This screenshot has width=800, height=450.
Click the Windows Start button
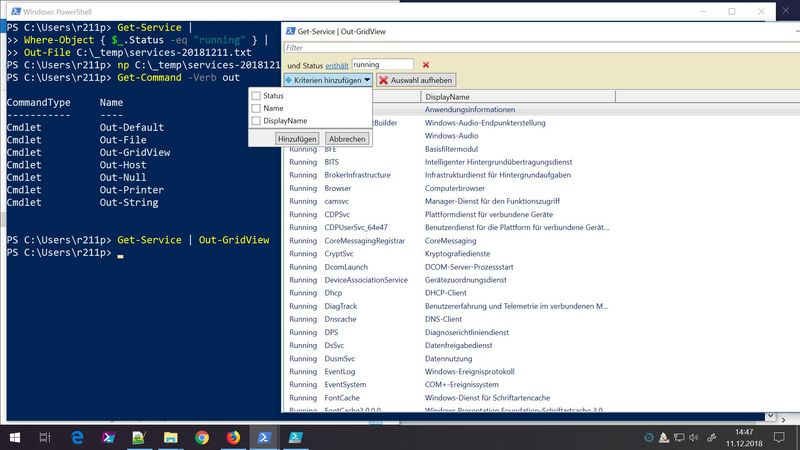14,437
